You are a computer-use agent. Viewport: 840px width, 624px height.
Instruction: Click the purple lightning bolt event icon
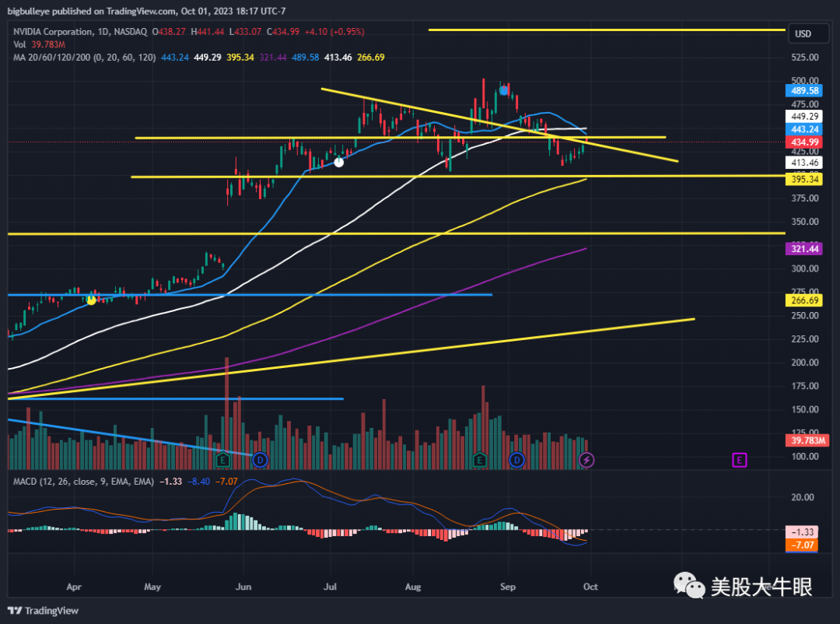point(586,459)
